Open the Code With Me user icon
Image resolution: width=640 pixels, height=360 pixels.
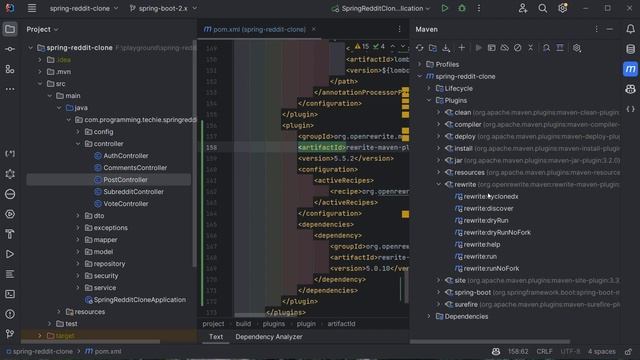point(523,8)
